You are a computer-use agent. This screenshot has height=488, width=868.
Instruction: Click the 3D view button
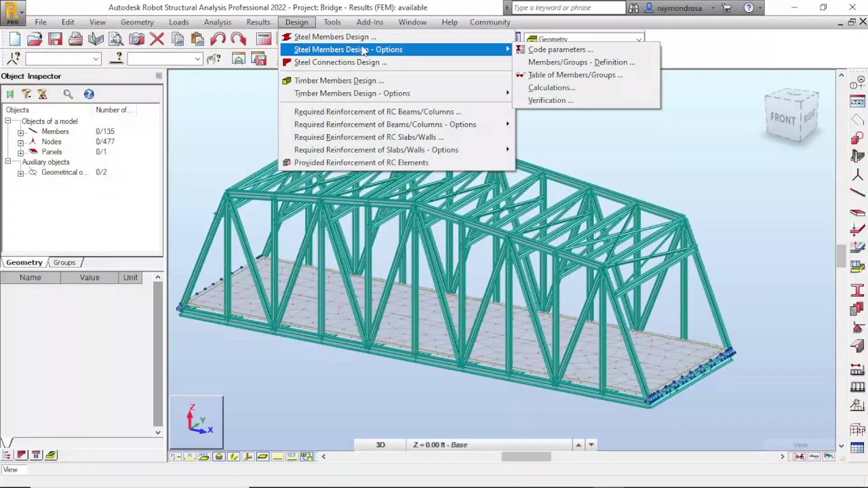tap(380, 445)
